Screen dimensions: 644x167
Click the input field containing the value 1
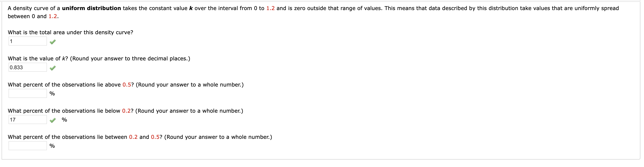pos(27,42)
